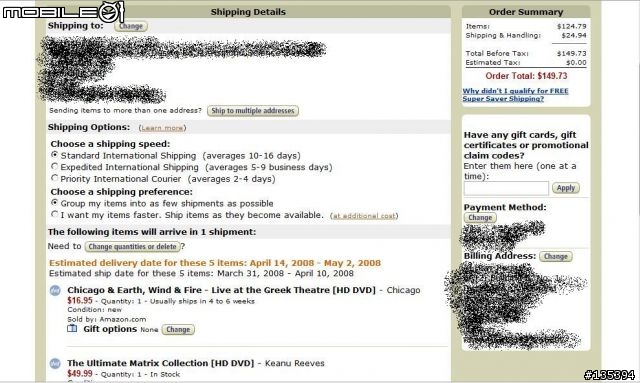Click 'Sold by: Amazon.com' text
Image resolution: width=640 pixels, height=383 pixels.
coord(107,319)
